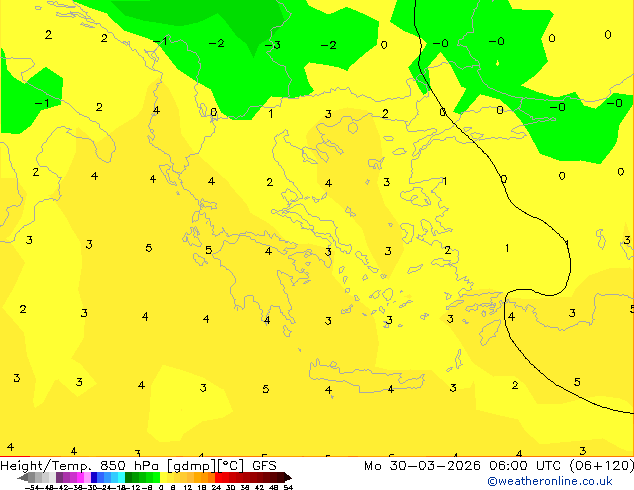Image resolution: width=634 pixels, height=490 pixels.
Task: Click the yellow swatch above '0' in the legend
Action: pos(163,477)
